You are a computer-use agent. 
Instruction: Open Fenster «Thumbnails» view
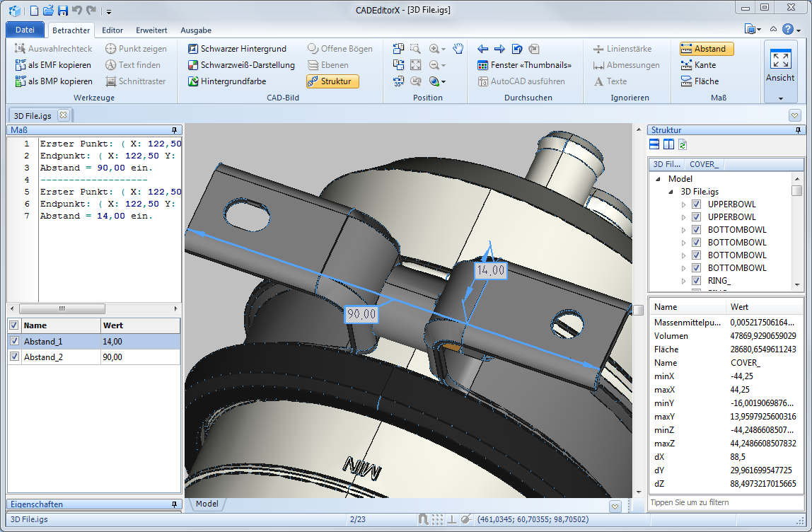[524, 65]
